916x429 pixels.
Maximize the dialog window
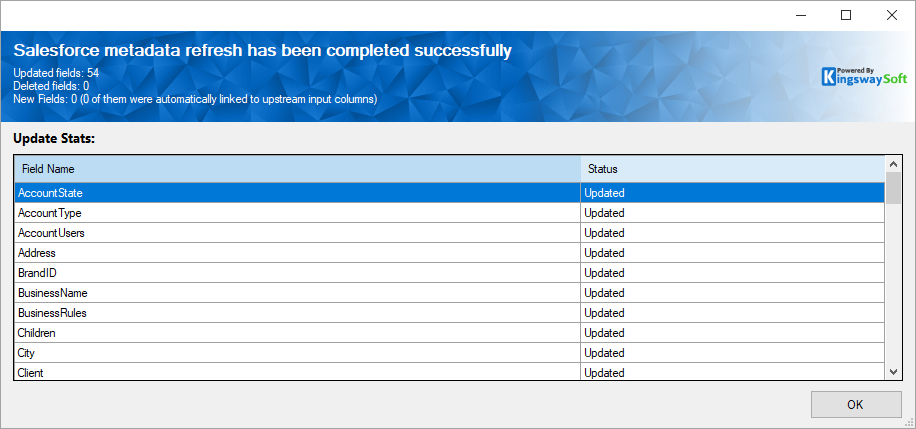point(846,16)
